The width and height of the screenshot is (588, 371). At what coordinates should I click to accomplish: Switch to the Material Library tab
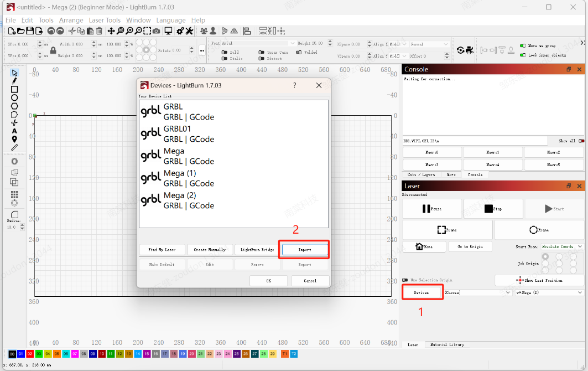(447, 344)
